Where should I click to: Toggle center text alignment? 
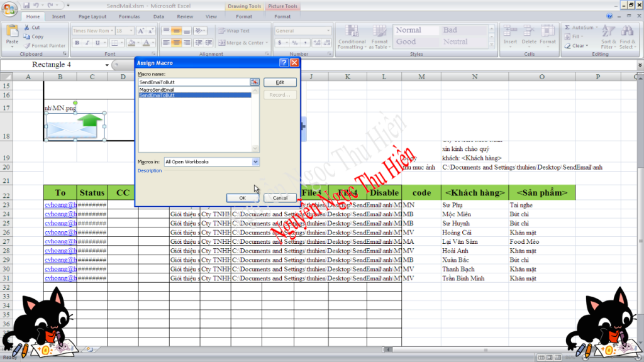coord(177,43)
